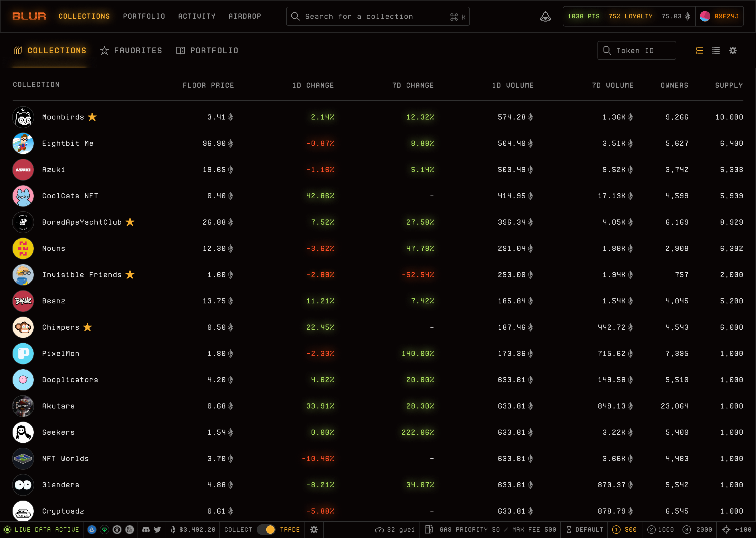The width and height of the screenshot is (756, 538).
Task: Toggle the Chimpers favorite star
Action: pyautogui.click(x=87, y=327)
